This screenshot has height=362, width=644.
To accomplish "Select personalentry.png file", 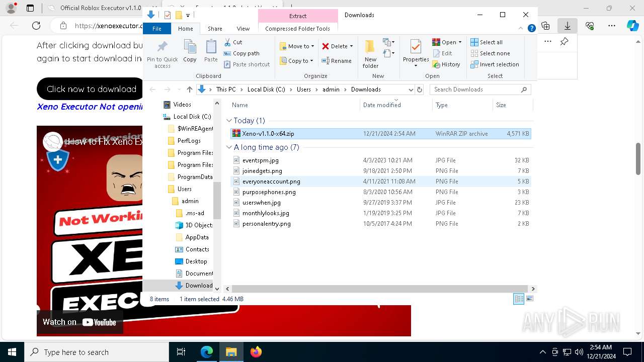I will 380,224.
